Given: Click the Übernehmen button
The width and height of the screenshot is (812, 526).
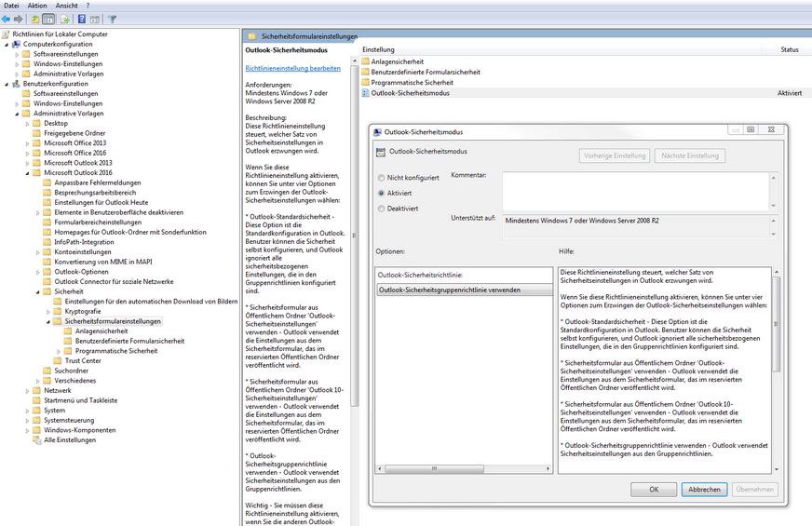Looking at the screenshot, I should click(x=754, y=490).
